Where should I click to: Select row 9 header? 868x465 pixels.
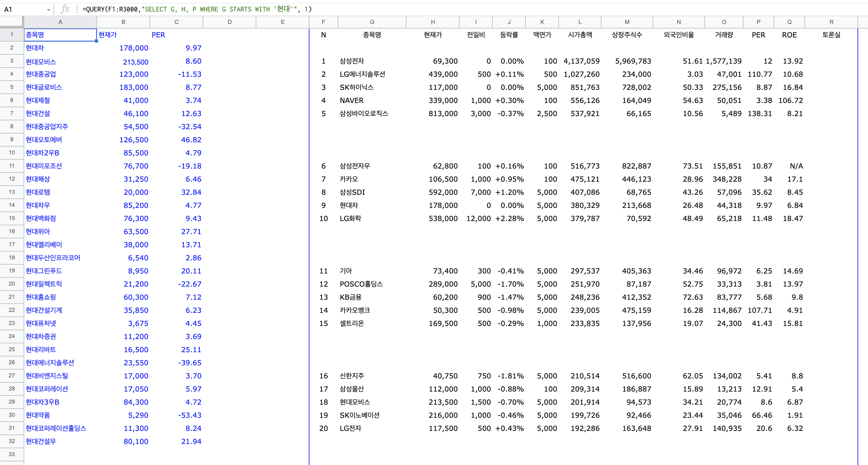point(11,140)
